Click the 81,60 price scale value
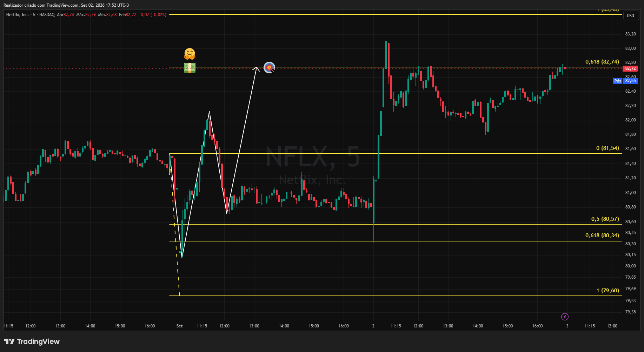The image size is (644, 352). (630, 149)
